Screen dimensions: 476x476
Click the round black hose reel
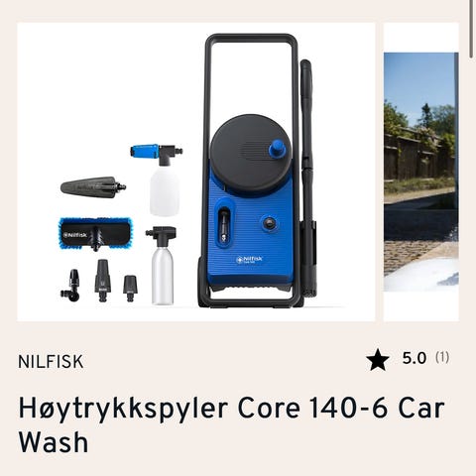click(x=251, y=153)
